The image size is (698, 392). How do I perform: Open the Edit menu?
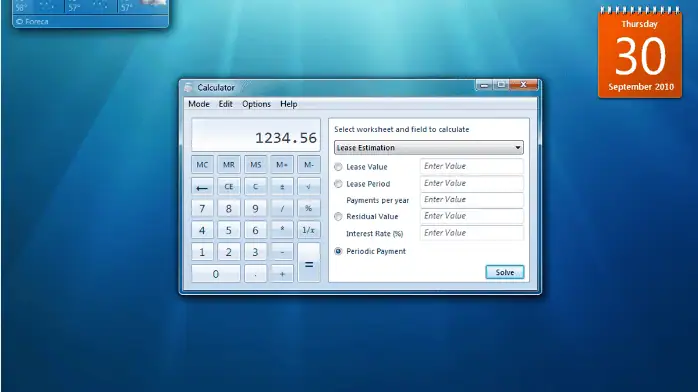coord(225,104)
